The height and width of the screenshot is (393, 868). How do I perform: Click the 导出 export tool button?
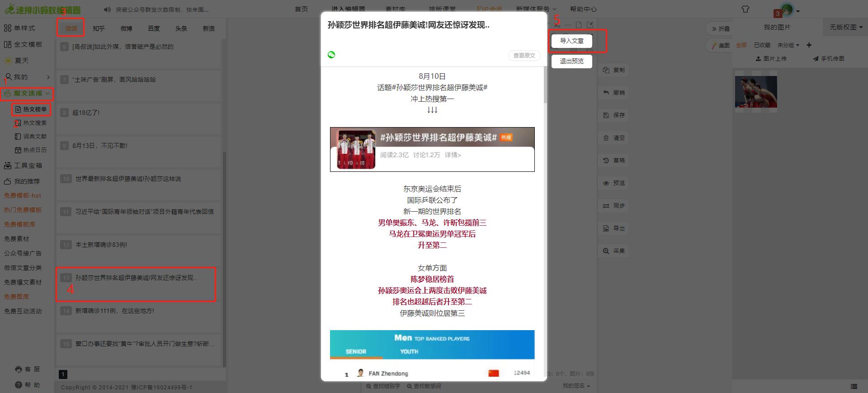coord(614,228)
